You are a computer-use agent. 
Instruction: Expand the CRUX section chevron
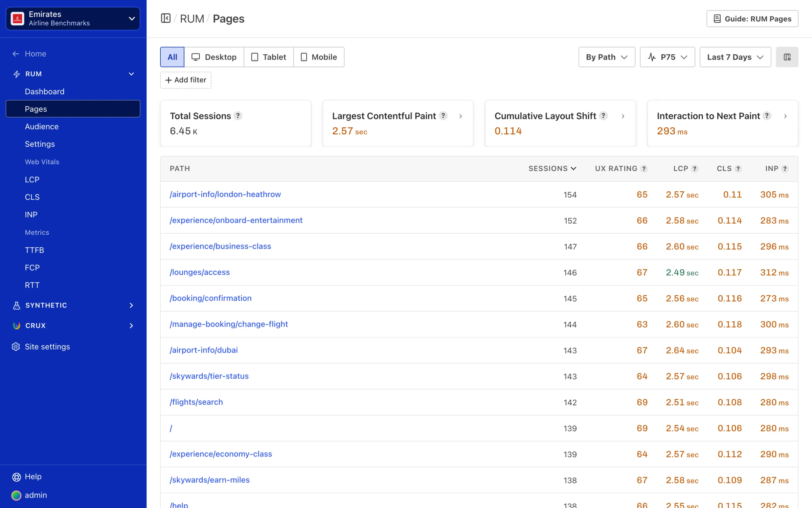pos(131,325)
